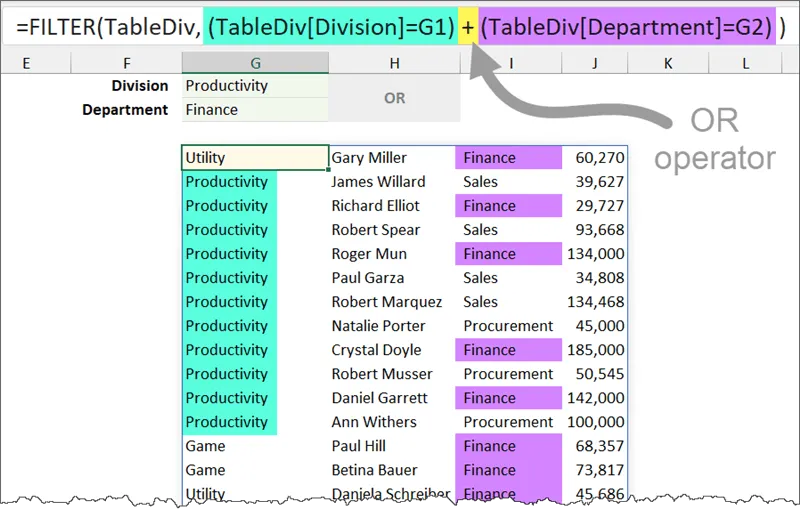Image resolution: width=800 pixels, height=509 pixels.
Task: Select the active Utility cell beside Gary Miller
Action: pos(255,158)
